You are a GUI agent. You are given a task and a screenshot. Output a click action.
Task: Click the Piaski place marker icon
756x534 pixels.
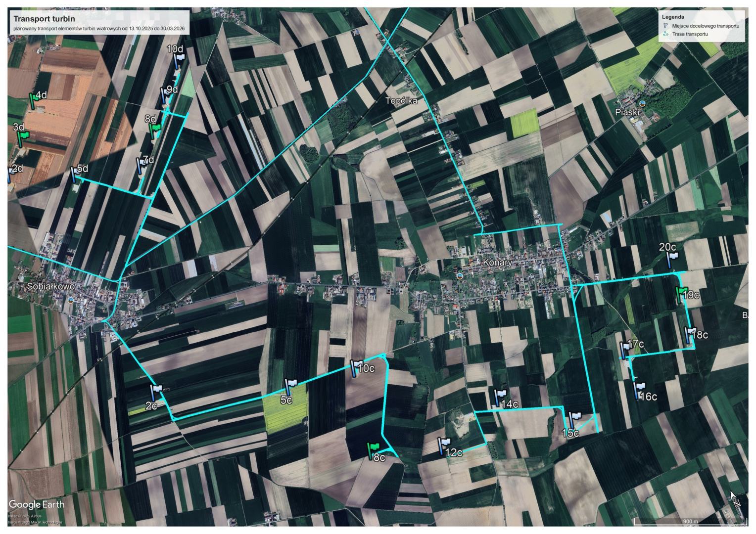(642, 103)
